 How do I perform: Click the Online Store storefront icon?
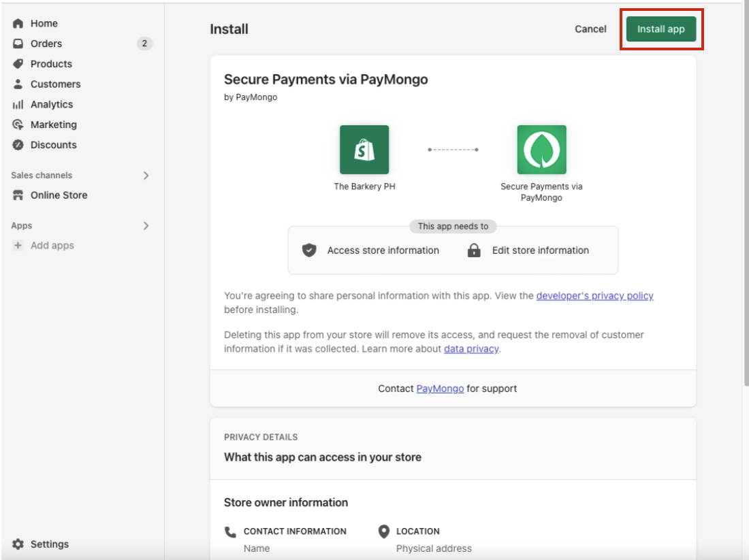click(x=18, y=195)
